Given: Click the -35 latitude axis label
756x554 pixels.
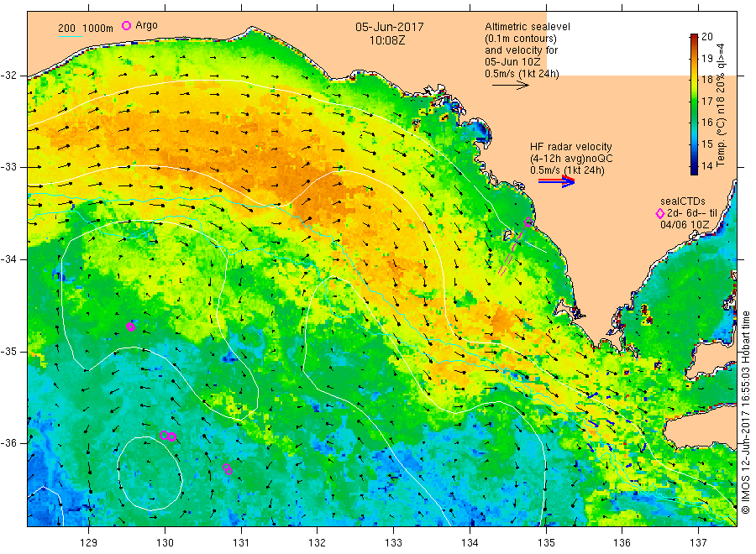Looking at the screenshot, I should [x=8, y=351].
